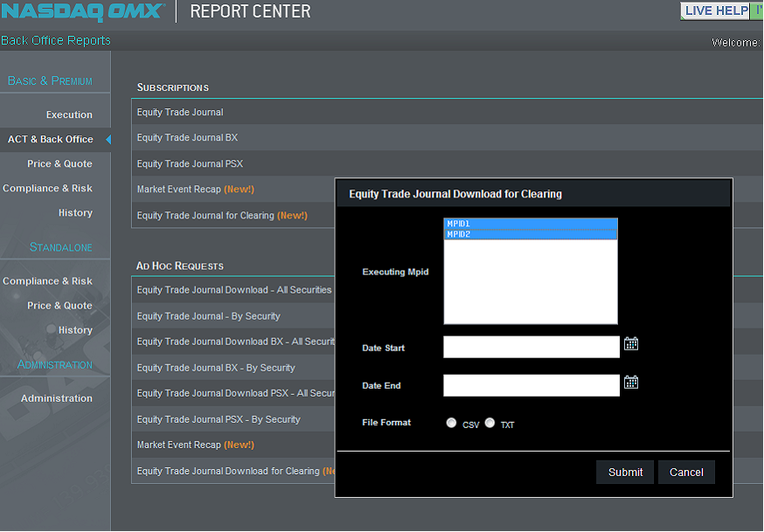Select the TXT file format option
Image resolution: width=764 pixels, height=532 pixels.
tap(490, 423)
